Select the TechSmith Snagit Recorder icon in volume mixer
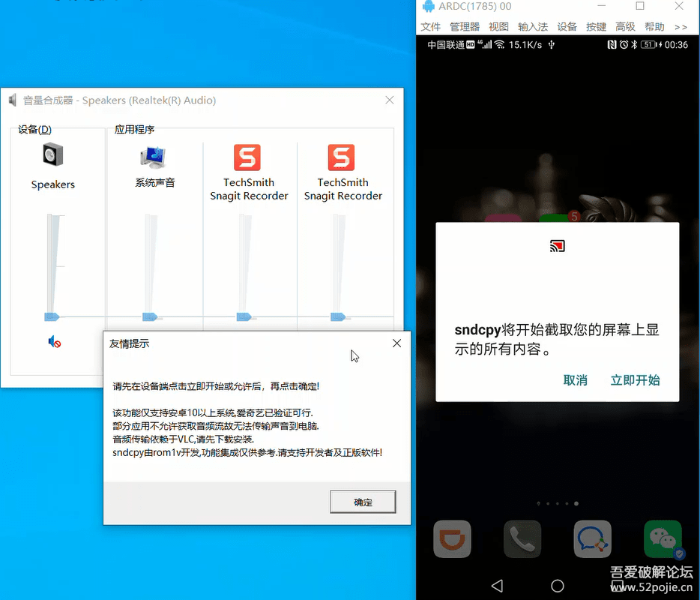 [248, 157]
